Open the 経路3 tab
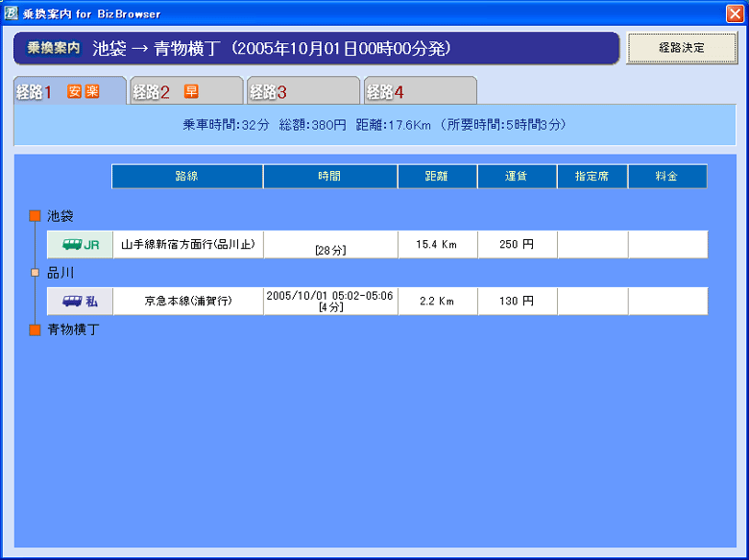This screenshot has height=560, width=749. (x=303, y=91)
